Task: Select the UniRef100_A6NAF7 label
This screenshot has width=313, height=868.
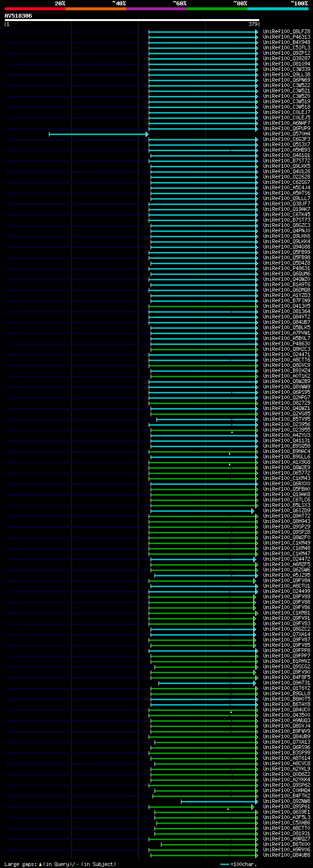Action: tap(287, 123)
